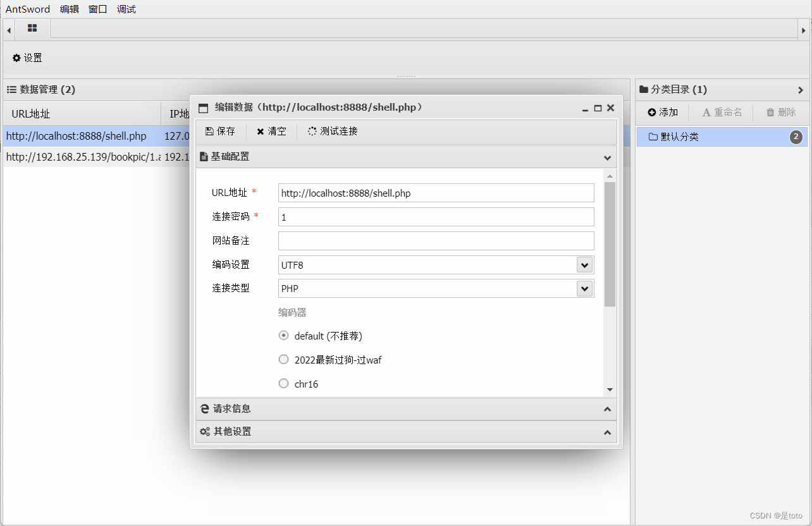Close the 编辑数据 dialog

click(x=610, y=108)
